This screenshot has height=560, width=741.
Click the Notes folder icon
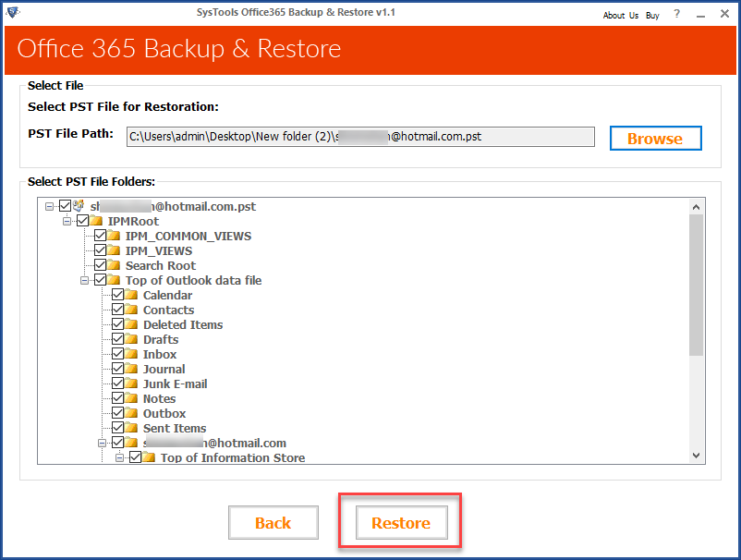point(131,398)
